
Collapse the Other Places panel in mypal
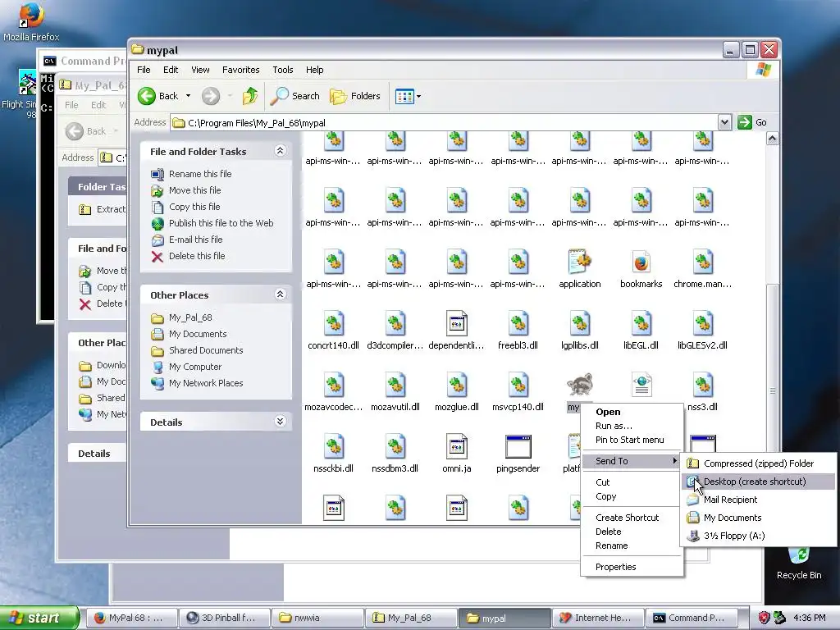coord(280,294)
